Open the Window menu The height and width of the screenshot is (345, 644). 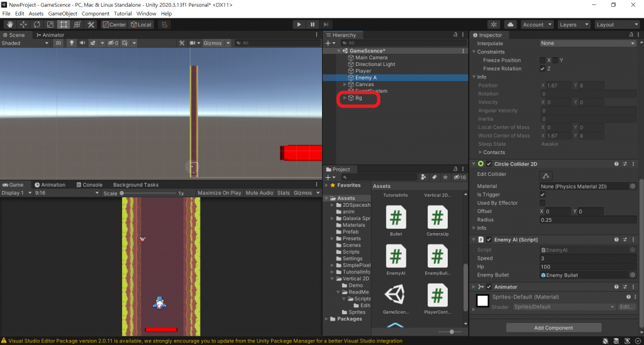[146, 14]
